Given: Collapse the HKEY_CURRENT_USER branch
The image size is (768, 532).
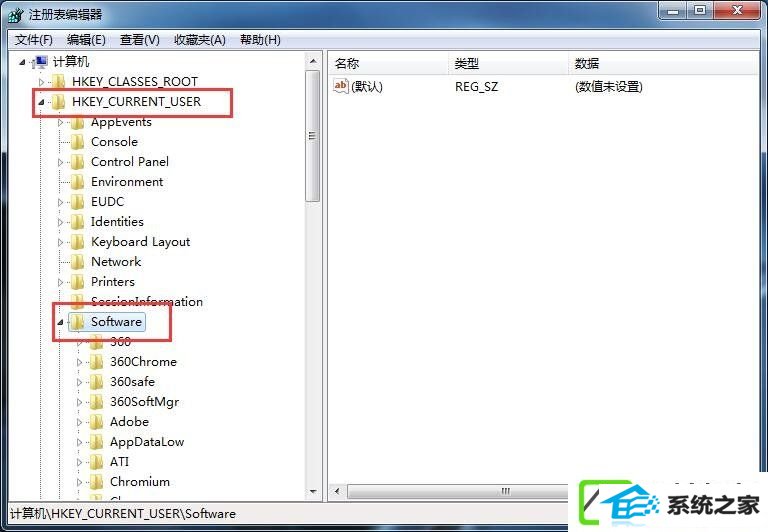Looking at the screenshot, I should click(x=42, y=102).
